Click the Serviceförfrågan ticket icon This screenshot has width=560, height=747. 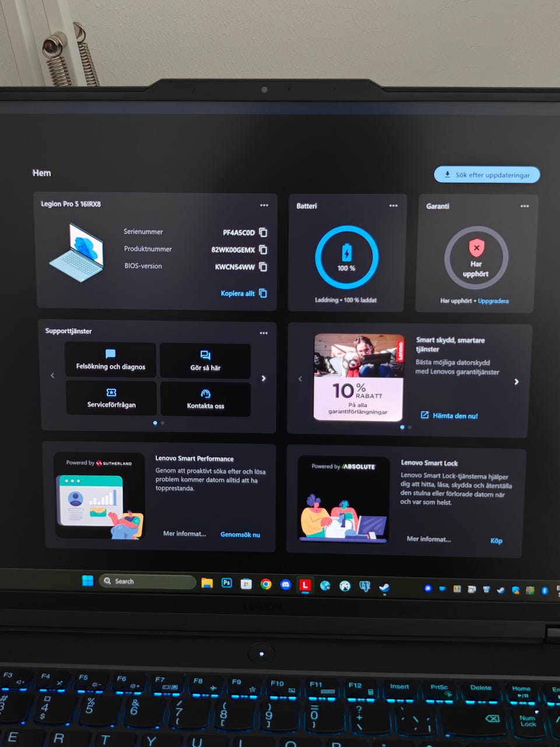tap(111, 392)
